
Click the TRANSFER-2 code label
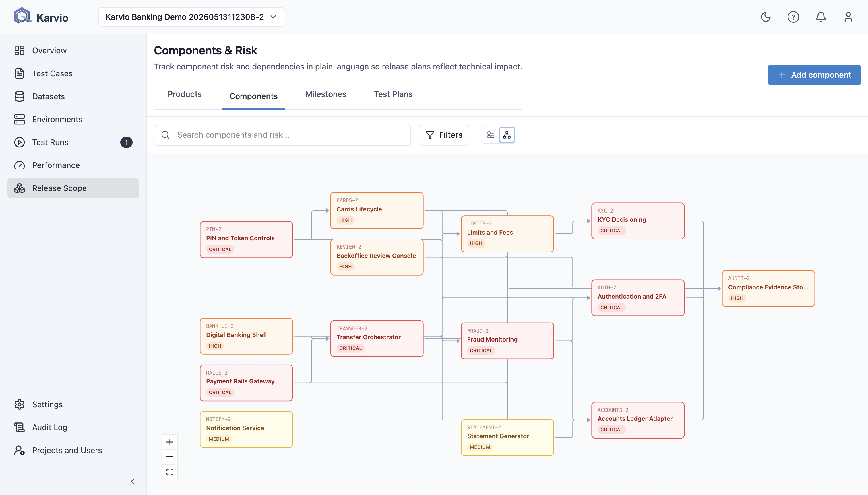coord(352,328)
